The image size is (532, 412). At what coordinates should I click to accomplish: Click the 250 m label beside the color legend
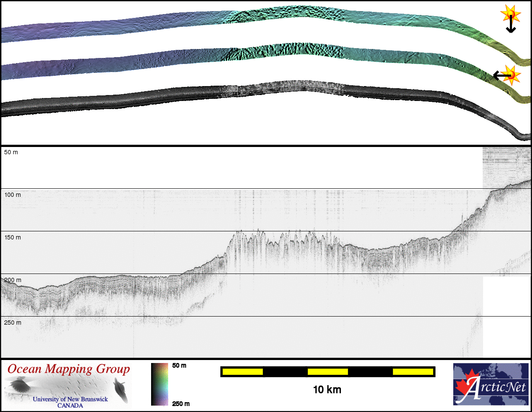[181, 403]
